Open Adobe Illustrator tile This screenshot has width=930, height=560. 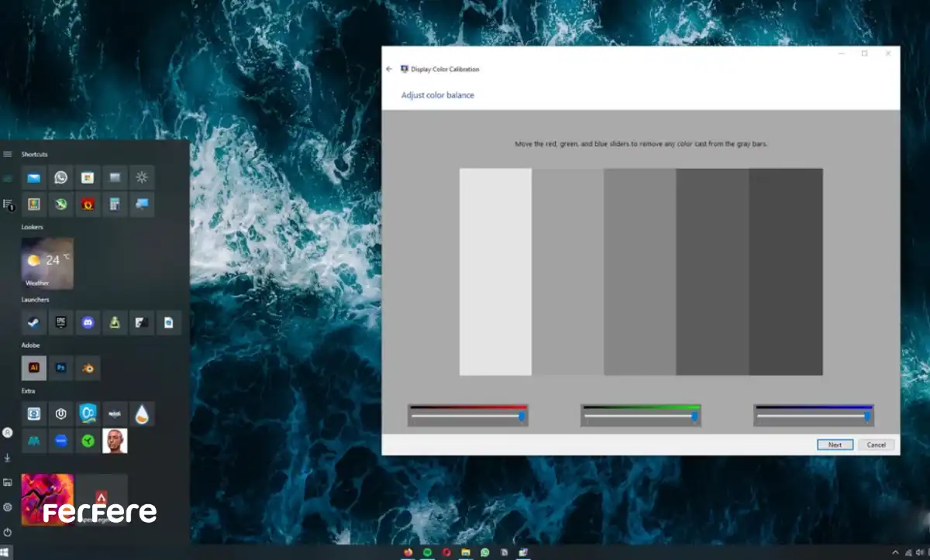coord(33,368)
